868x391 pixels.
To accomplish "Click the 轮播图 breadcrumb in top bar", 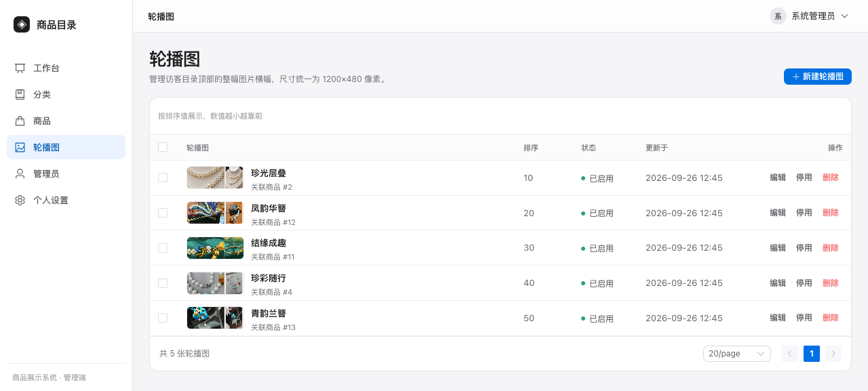I will (161, 16).
